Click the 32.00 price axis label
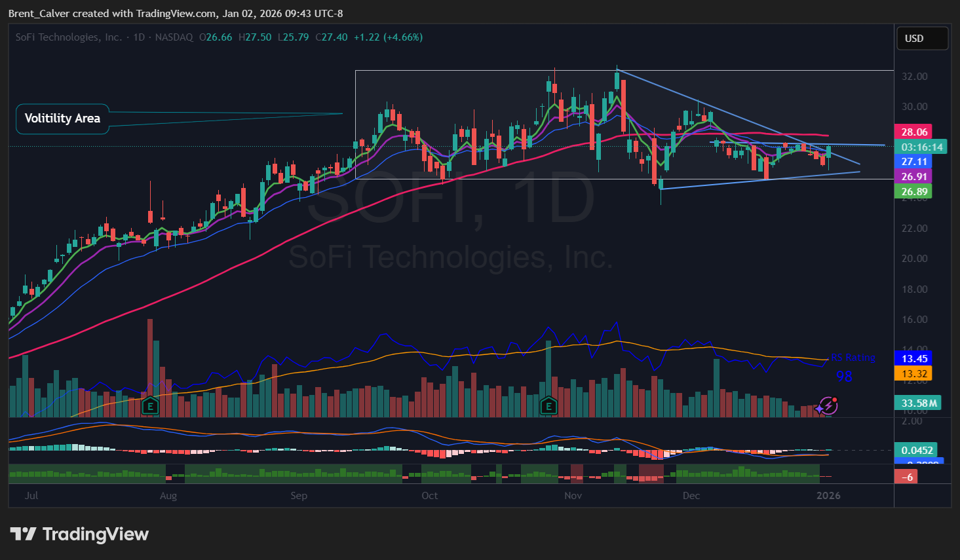The width and height of the screenshot is (960, 560). pyautogui.click(x=915, y=77)
